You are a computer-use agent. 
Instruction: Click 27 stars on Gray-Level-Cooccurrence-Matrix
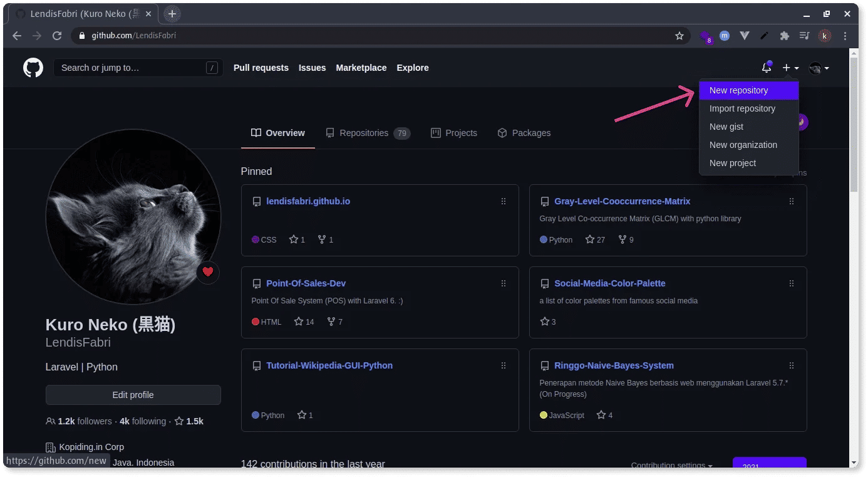point(595,239)
